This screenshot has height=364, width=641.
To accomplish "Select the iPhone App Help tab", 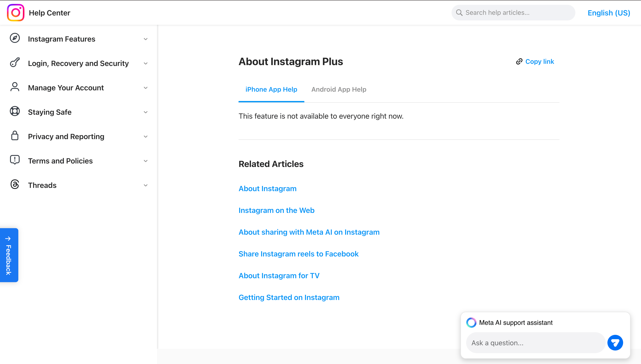I will point(271,89).
